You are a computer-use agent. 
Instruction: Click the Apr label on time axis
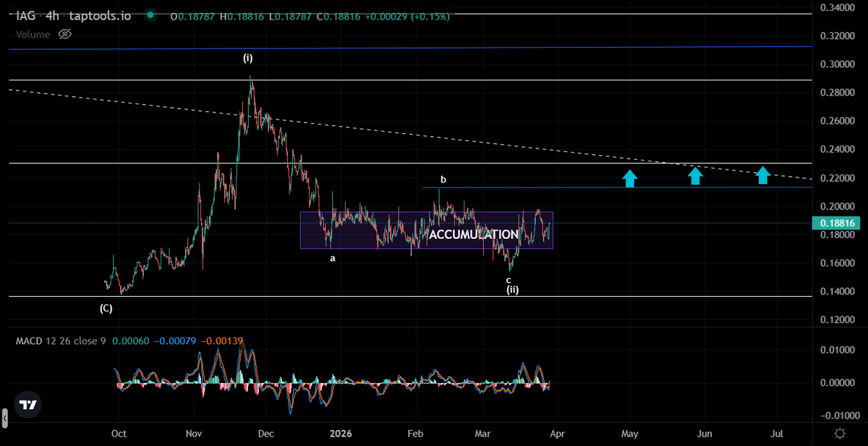(558, 433)
